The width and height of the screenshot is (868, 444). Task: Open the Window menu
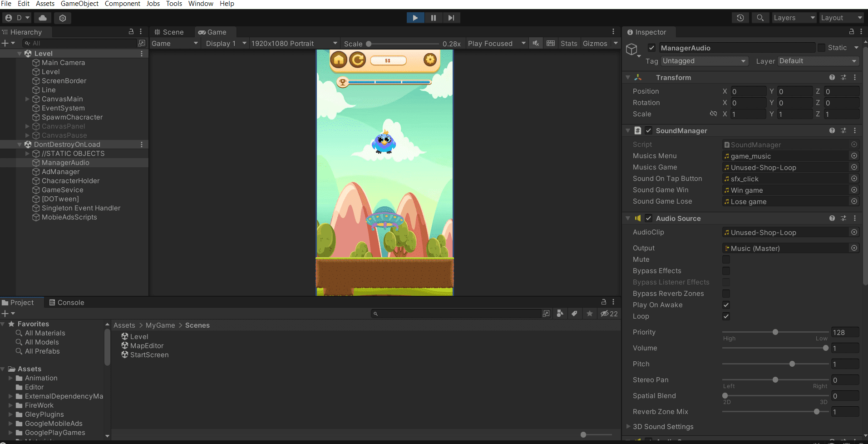tap(201, 4)
